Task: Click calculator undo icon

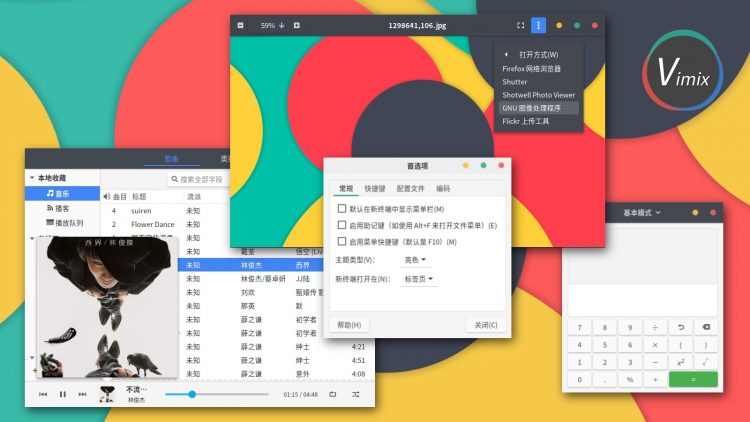Action: (681, 327)
